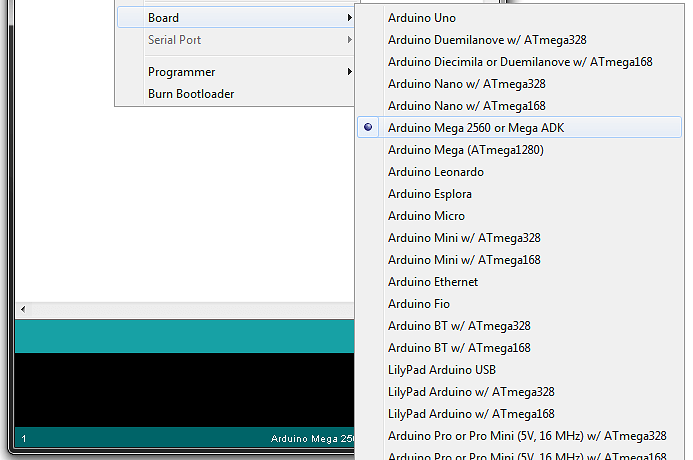Select Arduino Micro board
Viewport: 693px width, 460px height.
pos(519,216)
